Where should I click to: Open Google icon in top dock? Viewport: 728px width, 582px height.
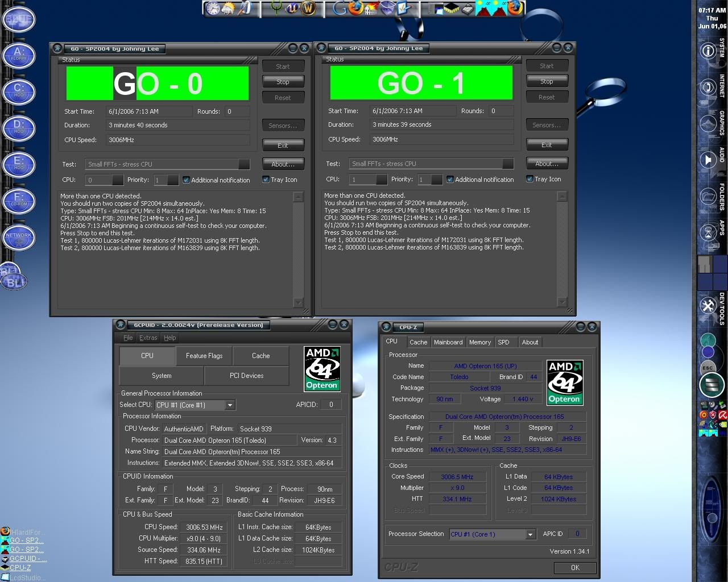340,9
